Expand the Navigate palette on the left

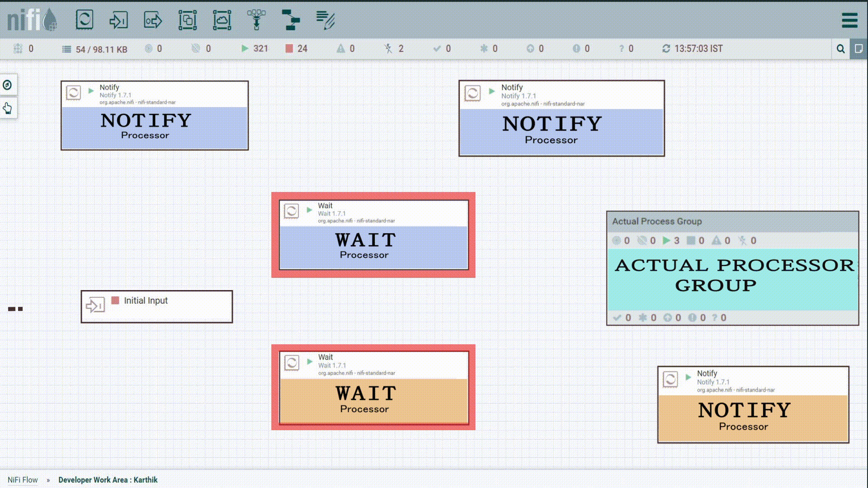(8, 84)
